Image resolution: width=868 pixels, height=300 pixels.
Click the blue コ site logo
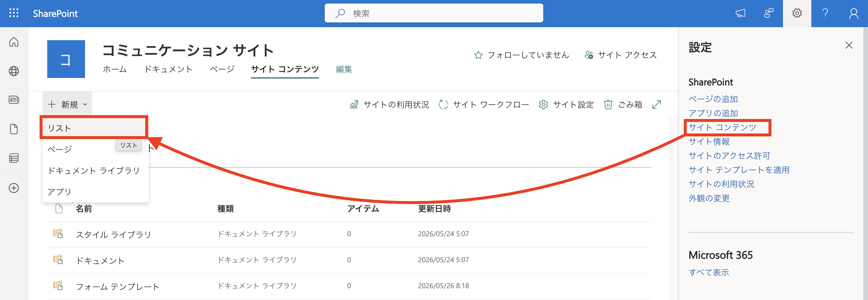[66, 59]
